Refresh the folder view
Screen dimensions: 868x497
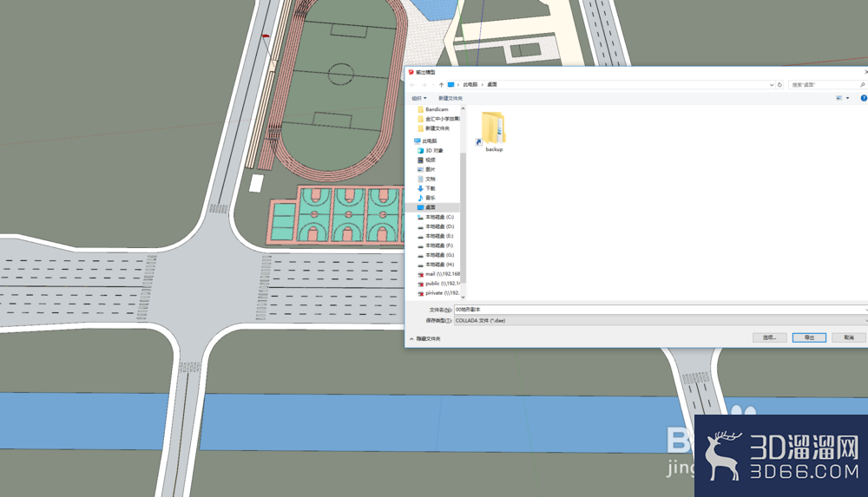(779, 85)
